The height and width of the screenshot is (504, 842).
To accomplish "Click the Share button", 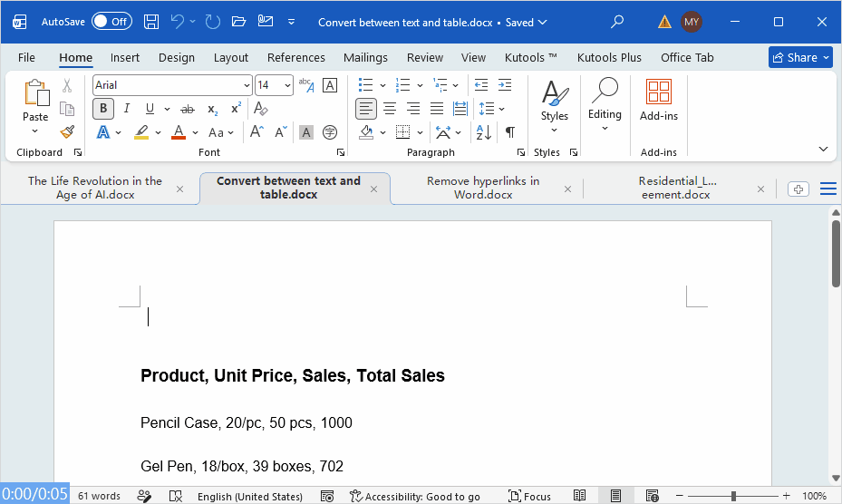I will coord(800,57).
